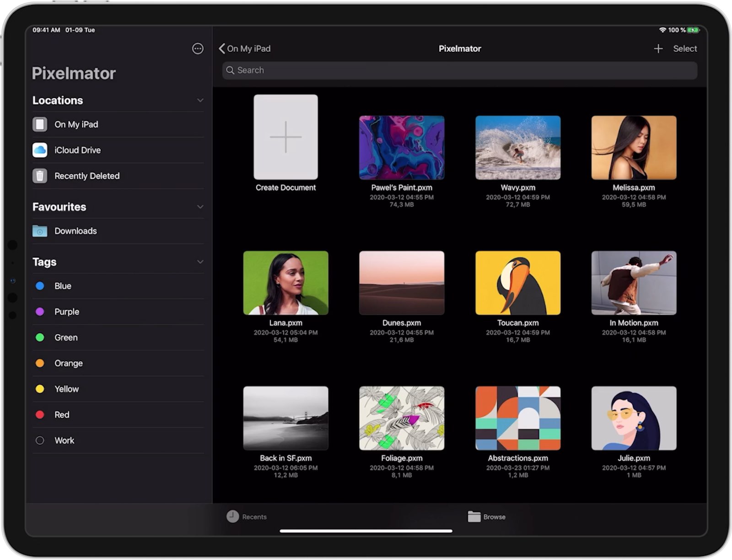732x560 pixels.
Task: Click the Toucan.pxm file name
Action: click(518, 323)
